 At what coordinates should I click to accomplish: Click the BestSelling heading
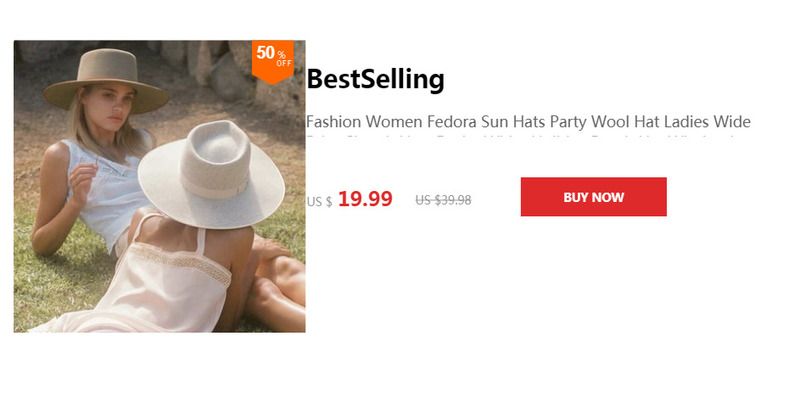376,80
